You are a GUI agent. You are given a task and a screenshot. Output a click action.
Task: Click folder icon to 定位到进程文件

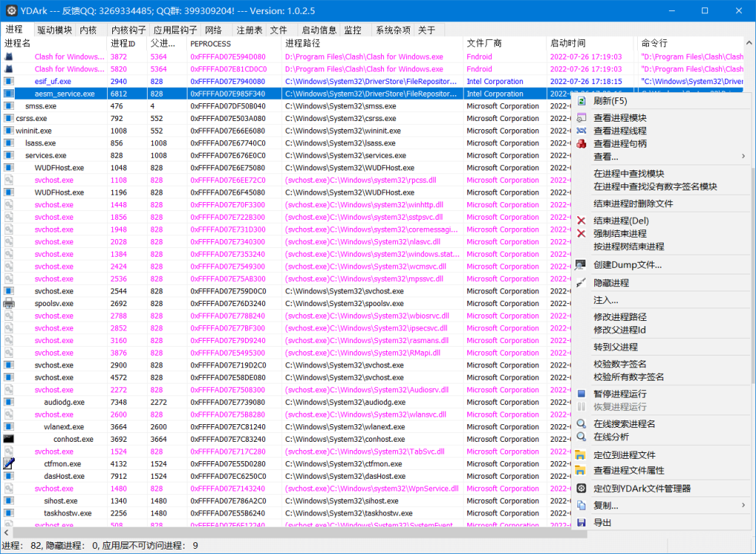pyautogui.click(x=582, y=455)
